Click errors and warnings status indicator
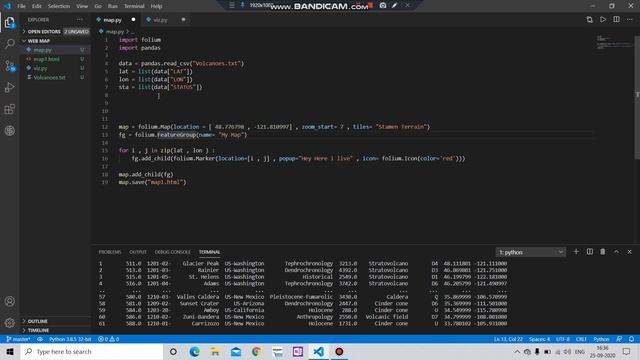Screen dimensions: 640x360 109,339
